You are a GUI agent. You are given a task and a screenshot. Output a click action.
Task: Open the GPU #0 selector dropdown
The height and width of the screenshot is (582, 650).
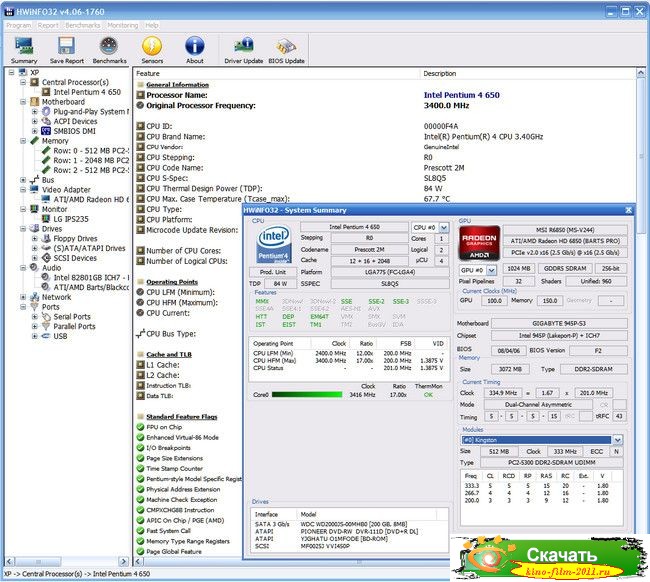(491, 270)
